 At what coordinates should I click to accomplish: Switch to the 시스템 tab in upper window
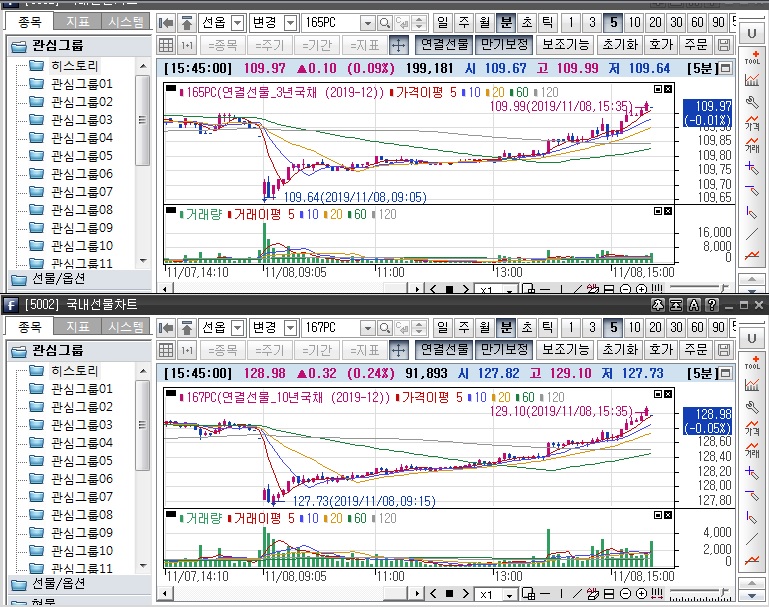pyautogui.click(x=126, y=22)
